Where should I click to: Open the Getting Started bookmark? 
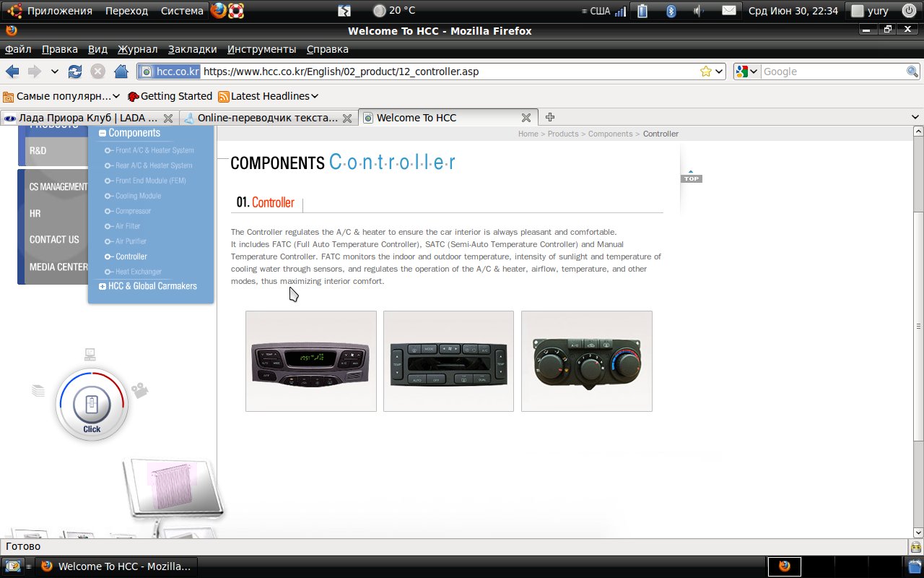[x=170, y=96]
